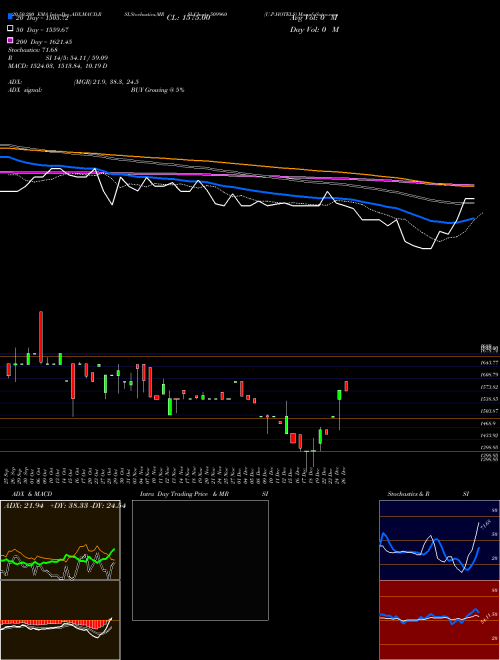Click the Avg Vol label
This screenshot has width=500, height=660.
[314, 18]
